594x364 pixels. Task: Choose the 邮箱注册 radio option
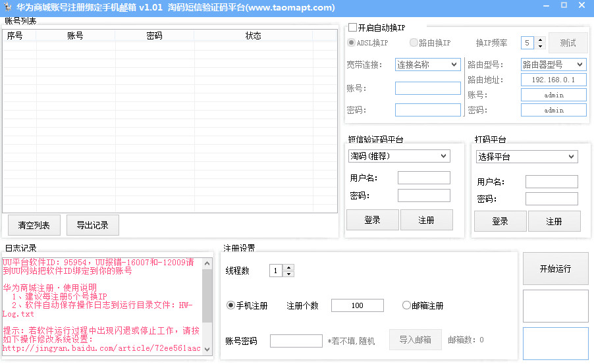(406, 305)
